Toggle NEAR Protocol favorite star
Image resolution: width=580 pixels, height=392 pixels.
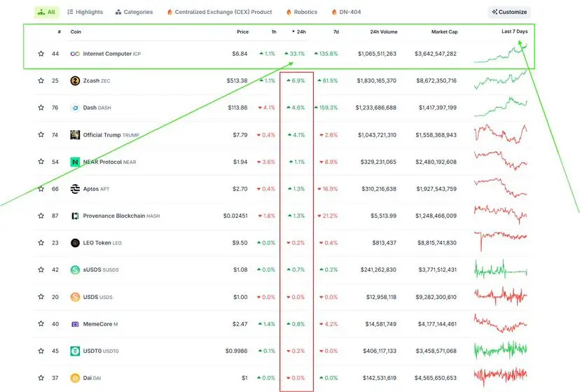click(x=41, y=162)
